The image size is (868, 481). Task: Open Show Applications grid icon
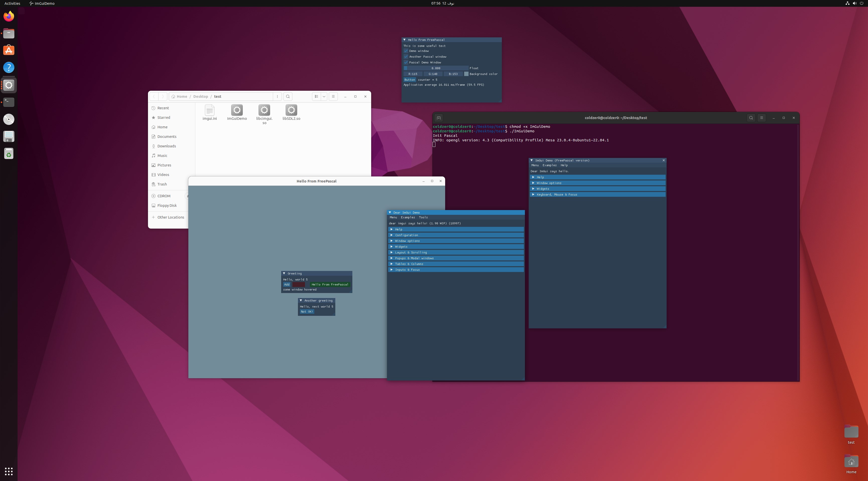coord(9,471)
